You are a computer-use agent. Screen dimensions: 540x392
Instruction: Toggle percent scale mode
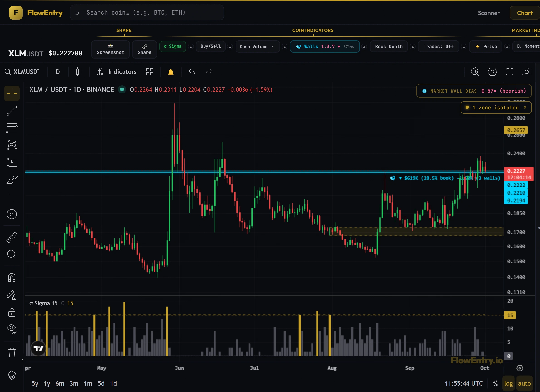496,383
